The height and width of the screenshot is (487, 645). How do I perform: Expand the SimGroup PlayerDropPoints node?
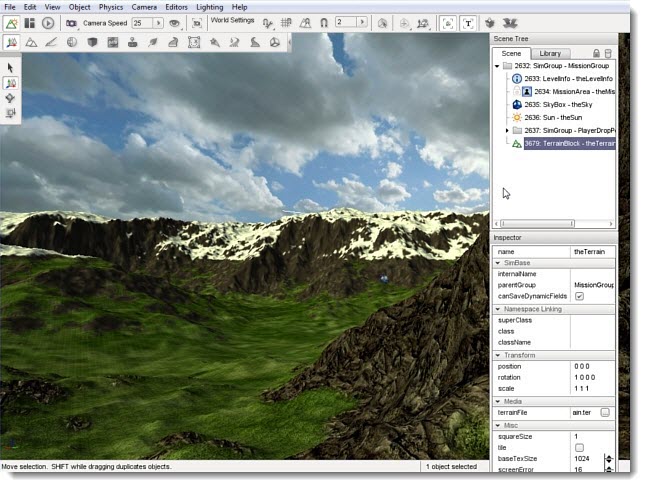507,131
